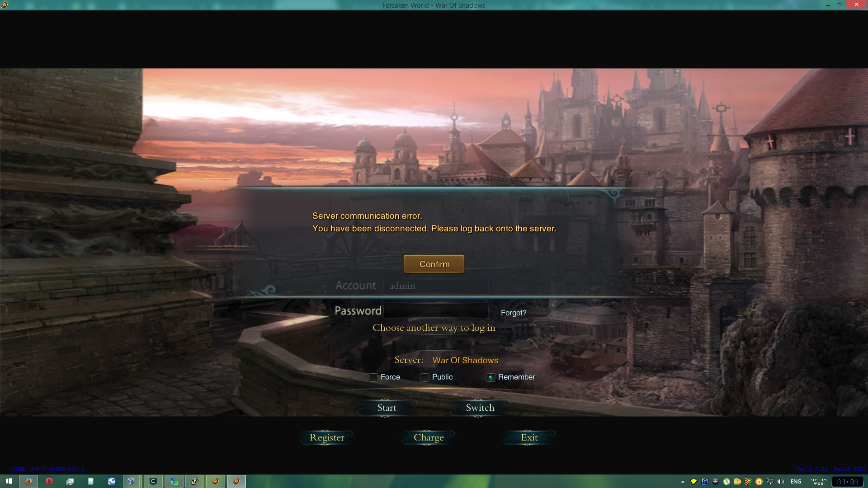
Task: Enable the Force checkbox
Action: pos(373,377)
